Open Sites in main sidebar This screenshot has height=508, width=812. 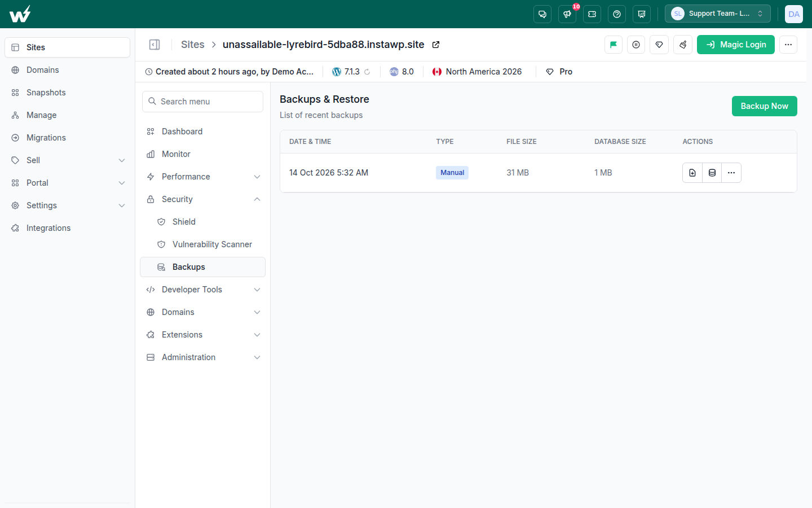click(x=67, y=47)
